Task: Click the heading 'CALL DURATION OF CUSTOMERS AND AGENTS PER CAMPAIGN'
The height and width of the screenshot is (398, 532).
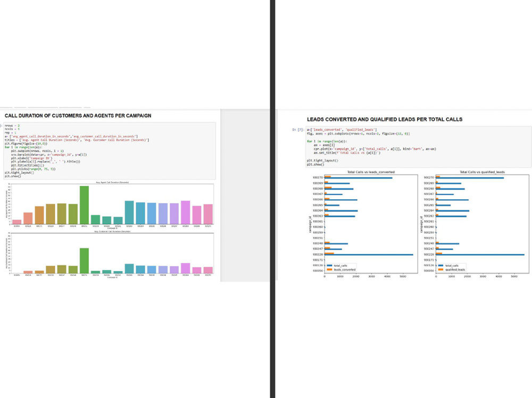Action: pyautogui.click(x=78, y=116)
